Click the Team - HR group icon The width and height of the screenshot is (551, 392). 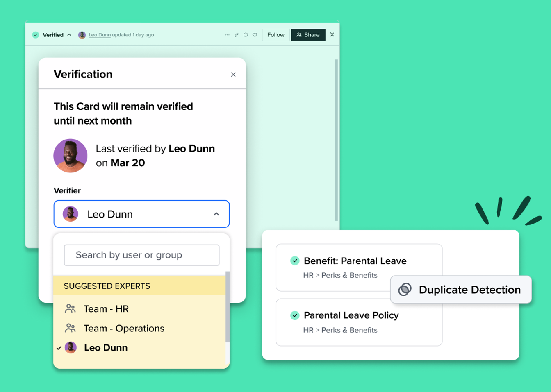[71, 309]
